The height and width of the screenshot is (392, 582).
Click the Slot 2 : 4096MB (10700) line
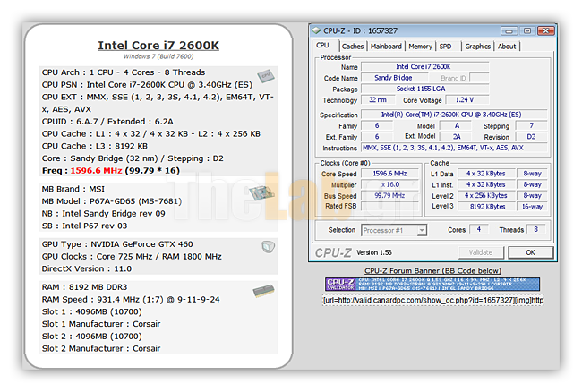tap(91, 337)
